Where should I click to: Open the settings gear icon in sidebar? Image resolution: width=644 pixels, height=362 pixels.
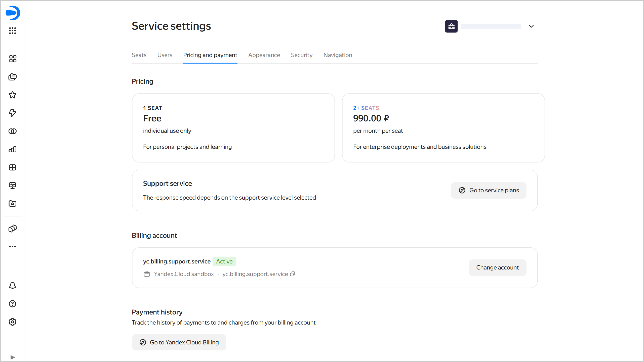pyautogui.click(x=13, y=322)
